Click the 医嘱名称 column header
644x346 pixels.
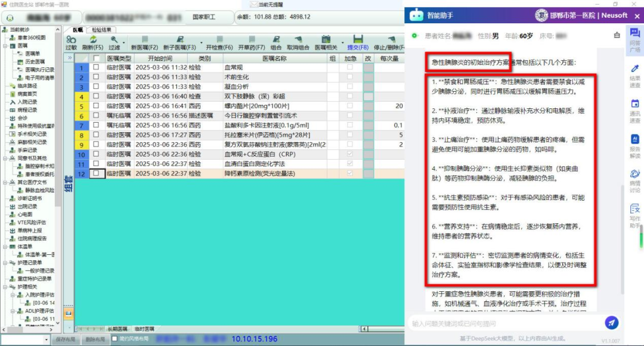[x=274, y=58]
